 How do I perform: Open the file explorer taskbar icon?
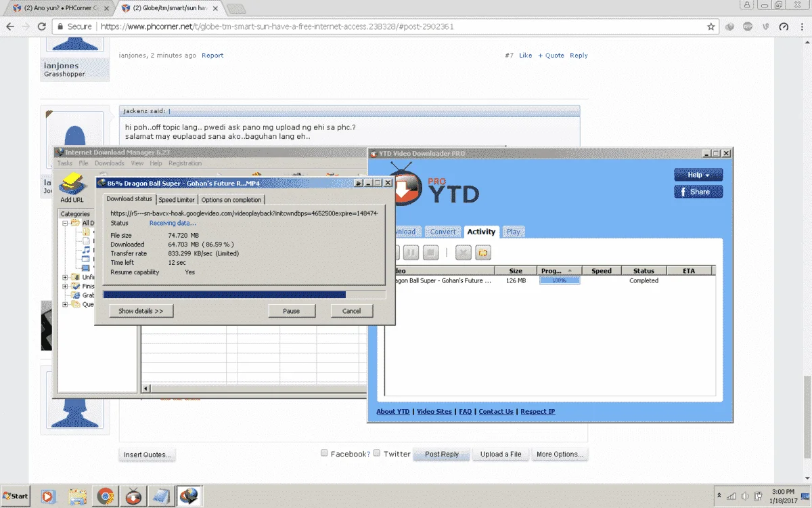tap(77, 496)
